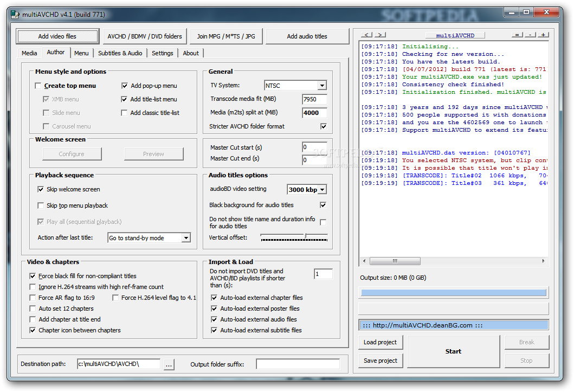
Task: Select the Author tab
Action: pos(56,53)
